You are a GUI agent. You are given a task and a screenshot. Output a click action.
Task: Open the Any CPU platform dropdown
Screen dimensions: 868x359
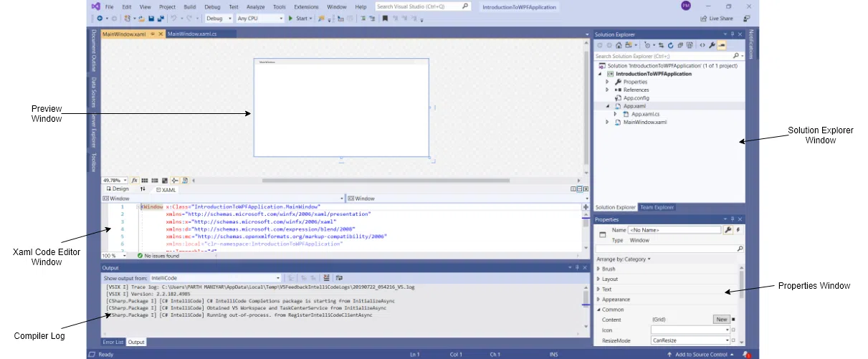click(260, 18)
